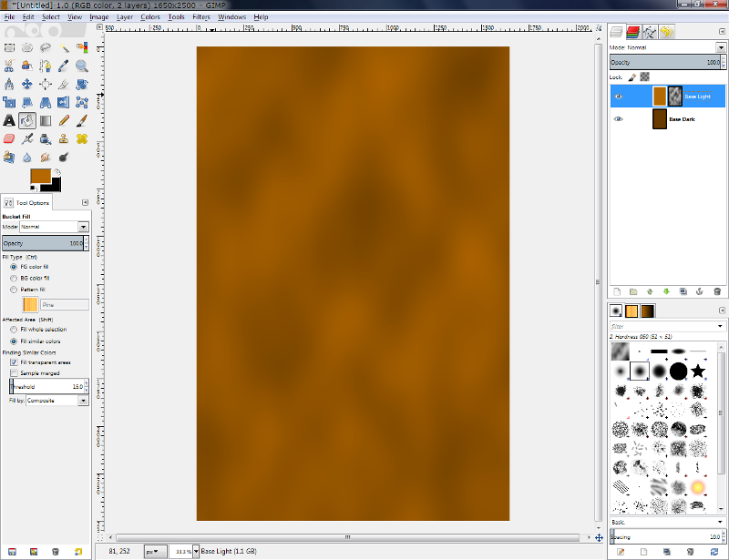729x560 pixels.
Task: Select the Bucket Fill tool
Action: tap(27, 121)
